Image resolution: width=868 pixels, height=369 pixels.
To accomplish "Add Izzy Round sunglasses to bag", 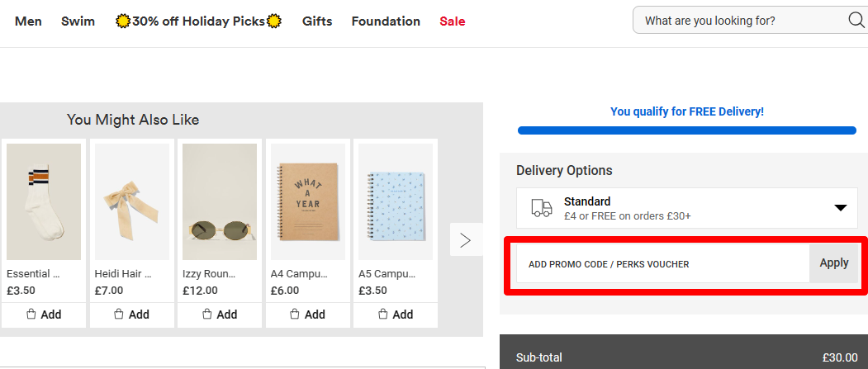I will pos(220,315).
